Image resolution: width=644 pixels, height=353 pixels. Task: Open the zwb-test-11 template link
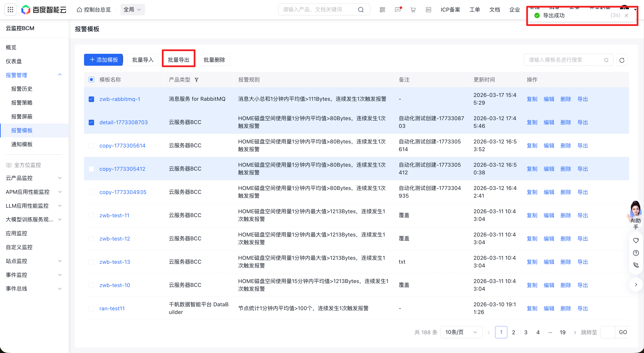(x=114, y=215)
